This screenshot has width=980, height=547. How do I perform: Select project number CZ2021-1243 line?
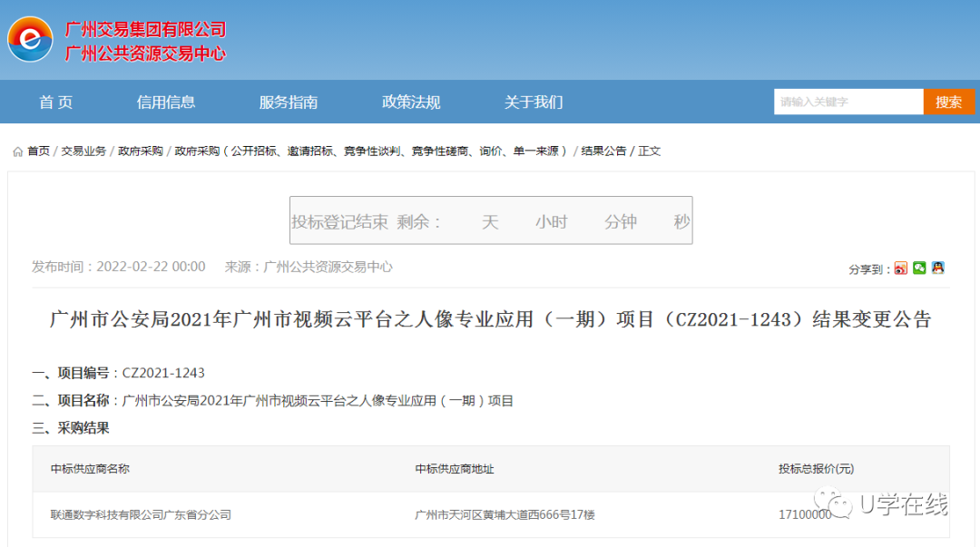pos(118,373)
